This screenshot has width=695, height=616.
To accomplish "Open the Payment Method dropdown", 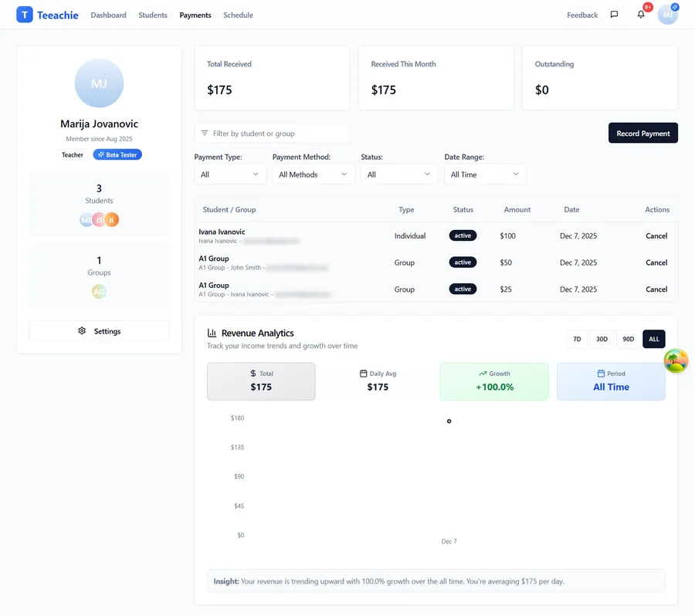I will (313, 174).
